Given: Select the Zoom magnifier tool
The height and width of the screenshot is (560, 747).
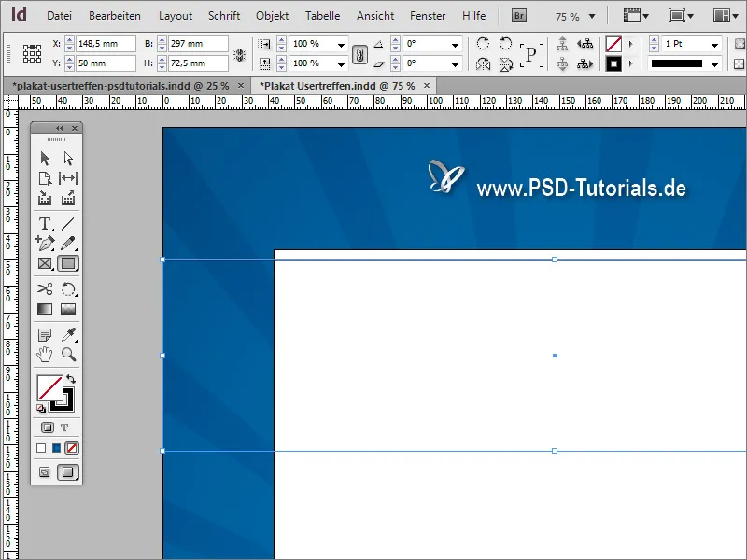Looking at the screenshot, I should (68, 355).
